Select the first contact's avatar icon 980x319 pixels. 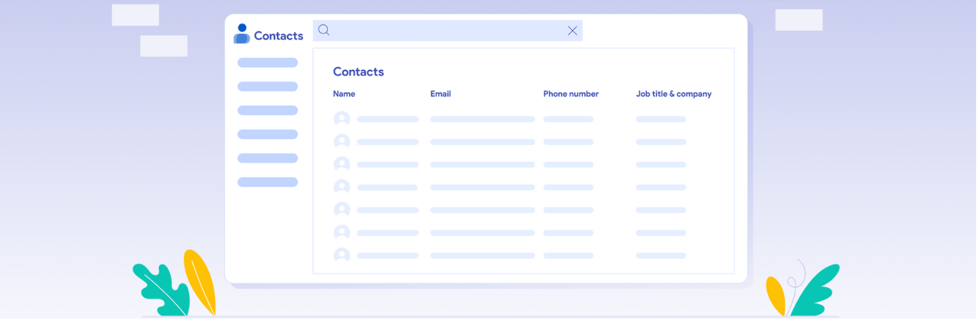[342, 119]
